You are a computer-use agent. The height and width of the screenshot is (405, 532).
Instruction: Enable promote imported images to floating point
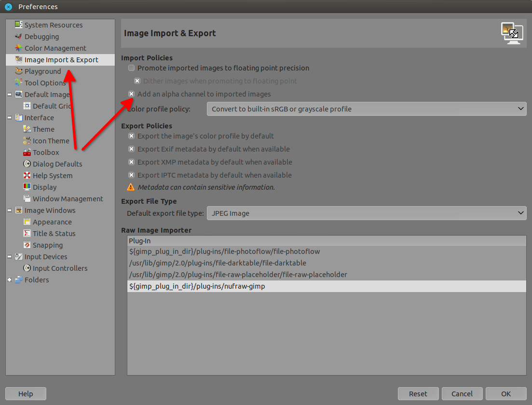(131, 68)
